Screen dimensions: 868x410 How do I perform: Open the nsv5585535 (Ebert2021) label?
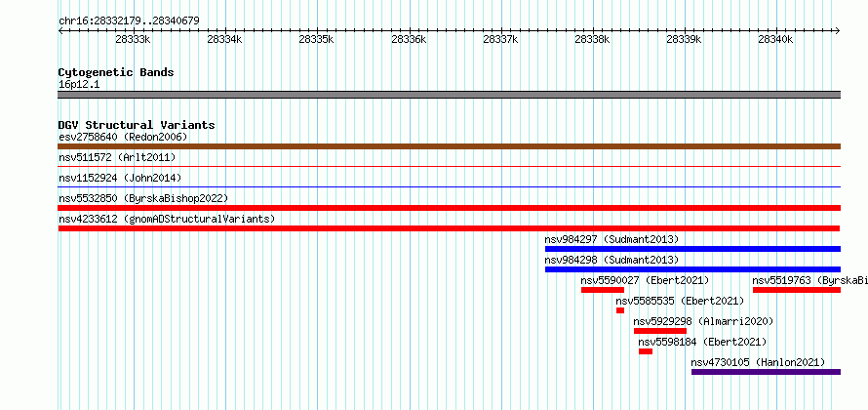(x=680, y=301)
